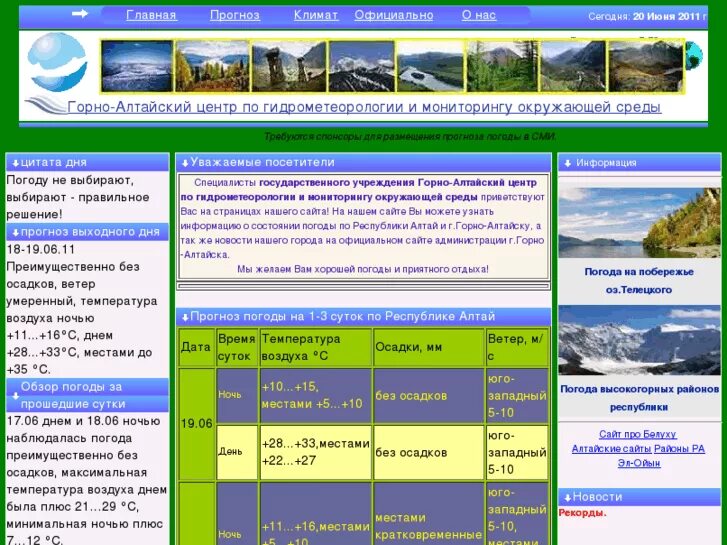Click the +28...+33 day temperature cell
Image resolution: width=727 pixels, height=545 pixels.
click(316, 452)
